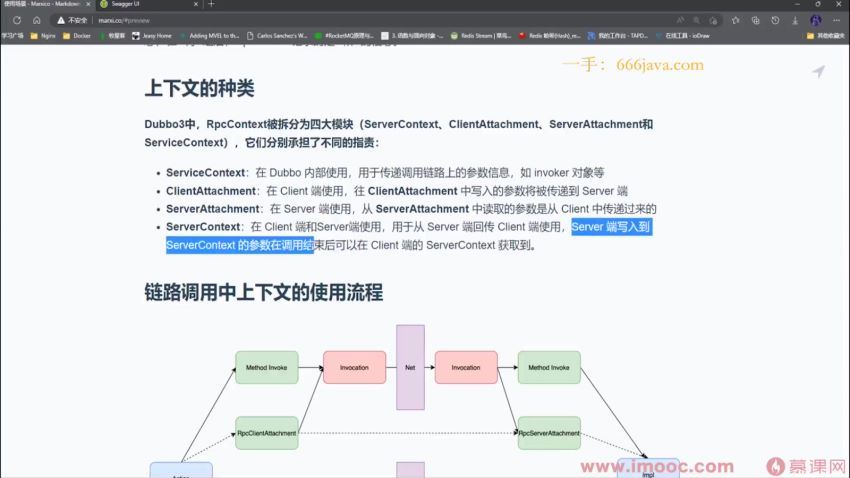Close the Swagger UI tab
The height and width of the screenshot is (478, 850).
[196, 4]
